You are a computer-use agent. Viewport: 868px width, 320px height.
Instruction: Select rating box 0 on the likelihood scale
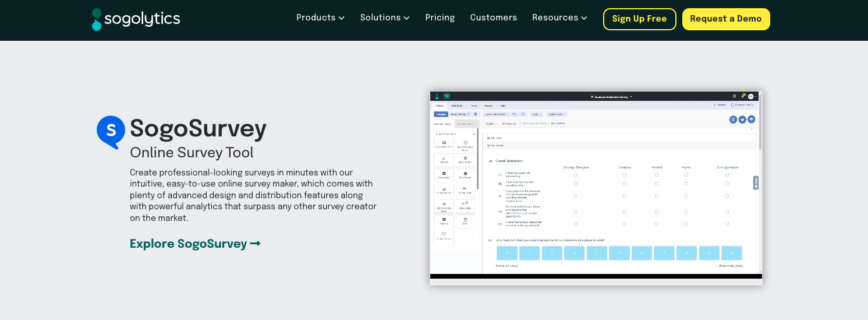pos(507,253)
